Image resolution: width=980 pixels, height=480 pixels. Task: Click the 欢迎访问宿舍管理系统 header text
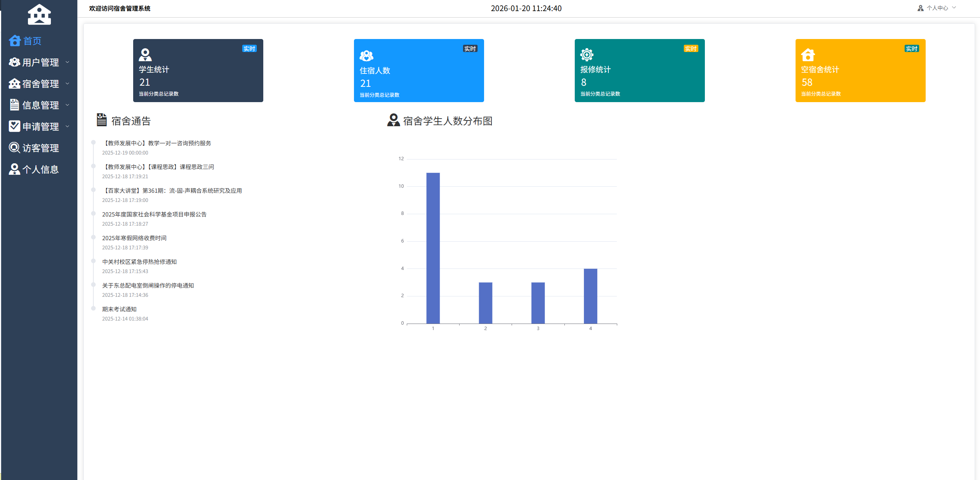pos(120,8)
